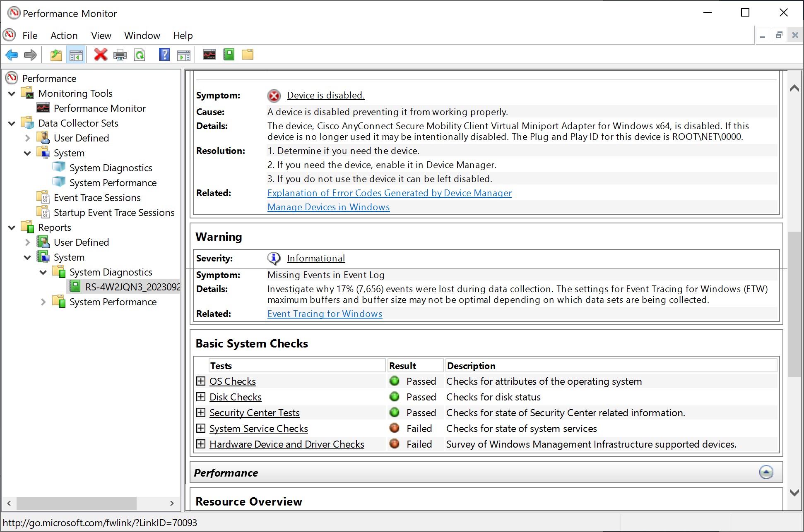
Task: Toggle Show/Hide Console Tree toolbar button
Action: pyautogui.click(x=76, y=55)
